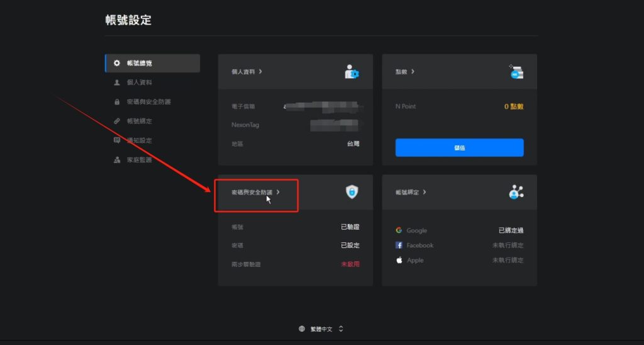Click the 0 點數 balance value
This screenshot has width=644, height=345.
514,106
